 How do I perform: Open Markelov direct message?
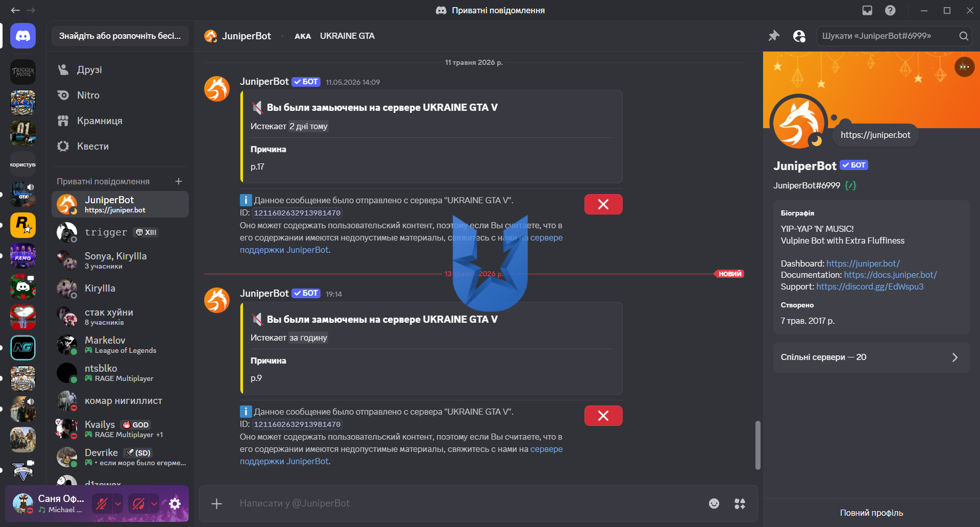click(120, 345)
